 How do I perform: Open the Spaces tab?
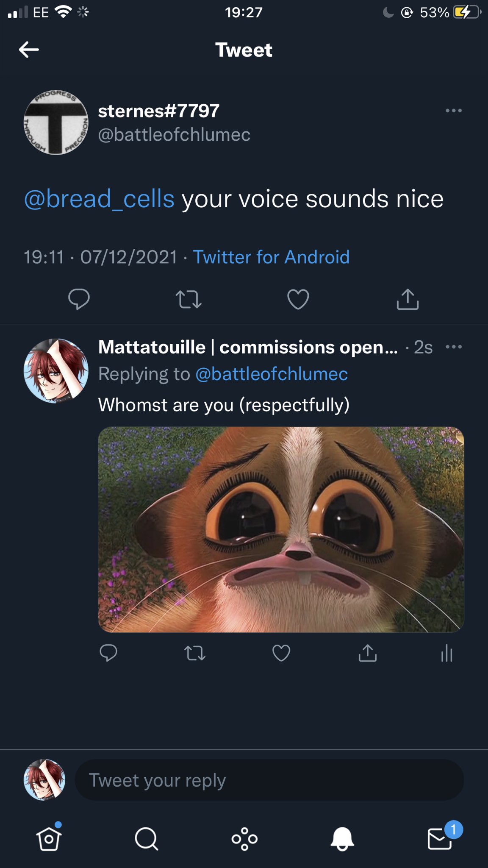click(244, 838)
